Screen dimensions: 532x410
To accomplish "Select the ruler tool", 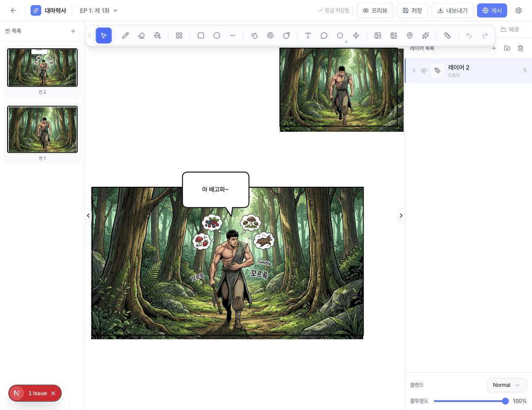I will [447, 35].
